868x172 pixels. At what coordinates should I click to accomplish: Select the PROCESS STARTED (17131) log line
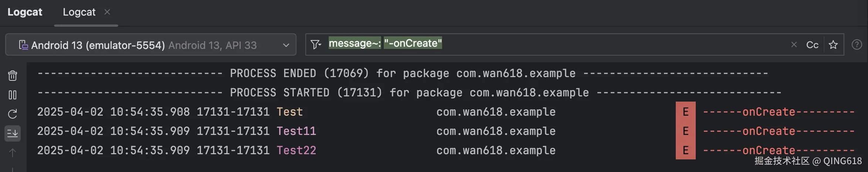[x=409, y=92]
